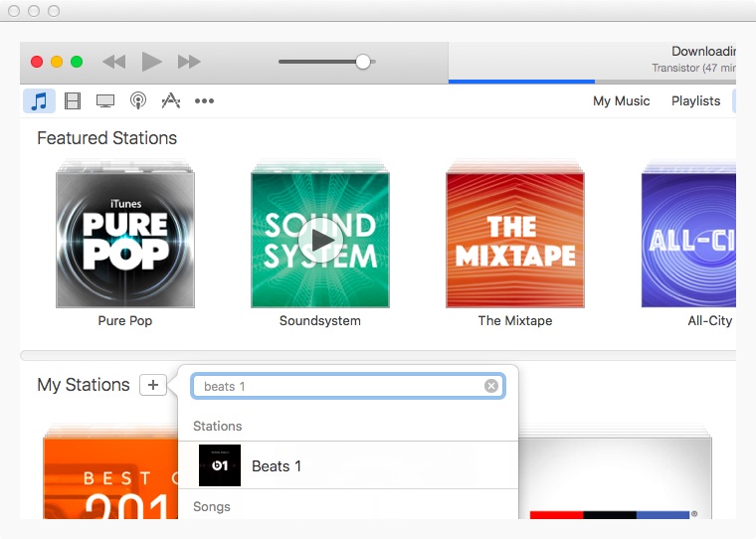Open the Podcasts icon

point(138,100)
